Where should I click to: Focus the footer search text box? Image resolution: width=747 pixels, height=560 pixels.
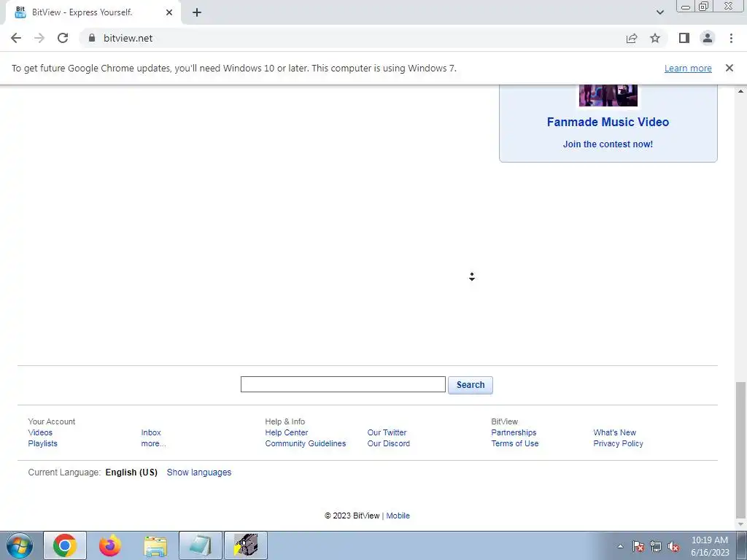pyautogui.click(x=343, y=384)
